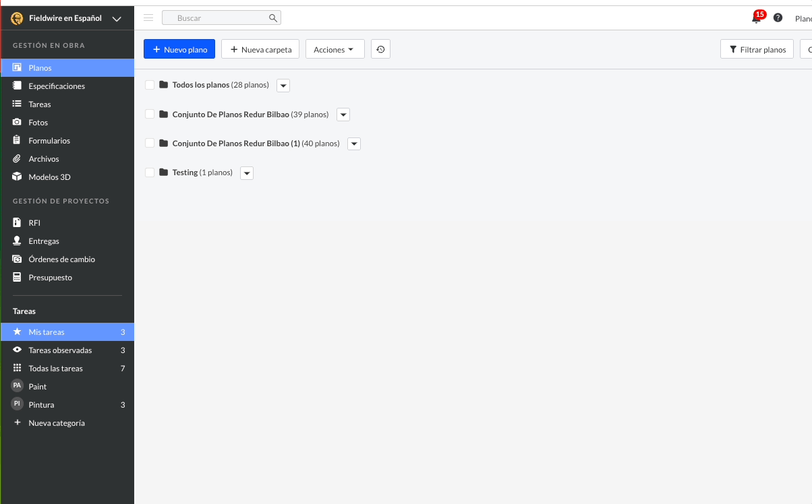Screen dimensions: 812x504
Task: Click the plus icon for Nueva categoría
Action: [x=18, y=422]
